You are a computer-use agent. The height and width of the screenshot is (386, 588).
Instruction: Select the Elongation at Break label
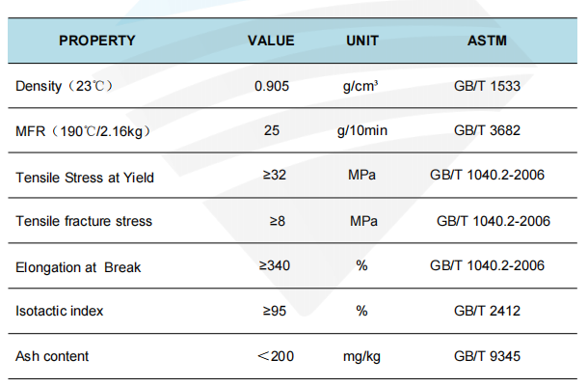(x=78, y=267)
